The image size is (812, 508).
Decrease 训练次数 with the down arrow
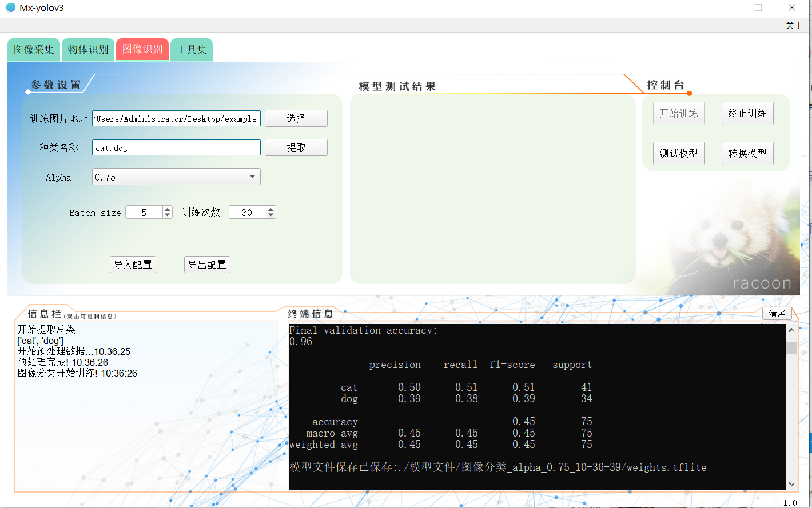(271, 215)
